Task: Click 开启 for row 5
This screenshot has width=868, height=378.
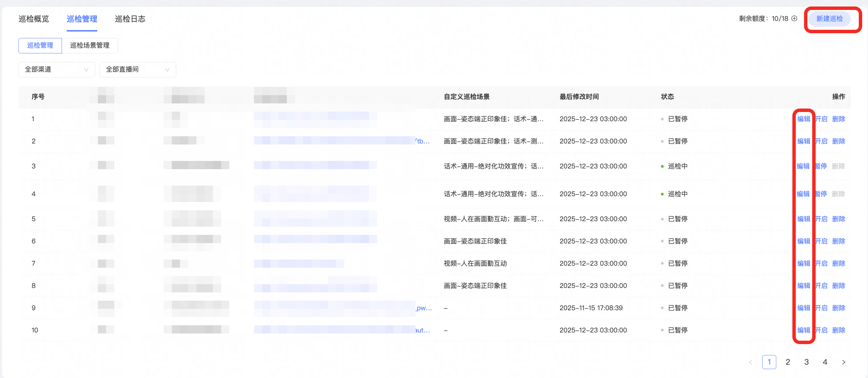Action: pos(821,219)
